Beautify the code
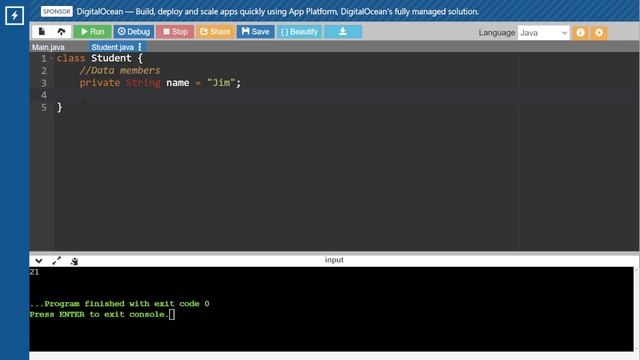 tap(299, 32)
